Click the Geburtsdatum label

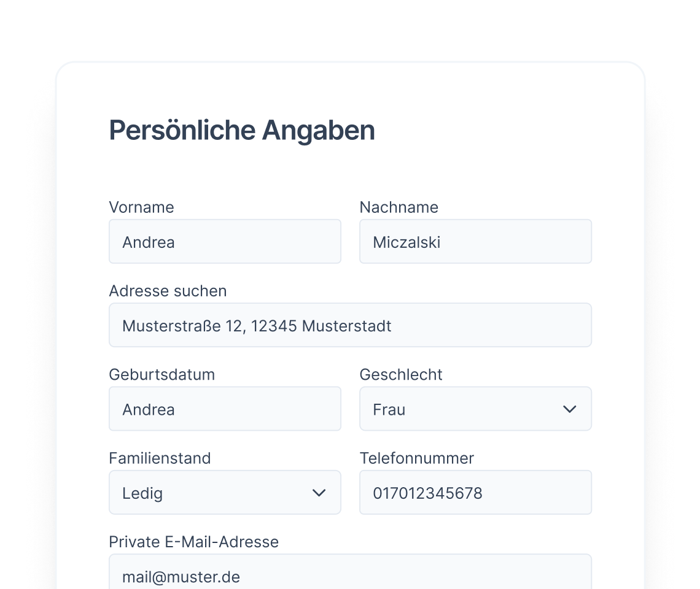[x=162, y=374]
